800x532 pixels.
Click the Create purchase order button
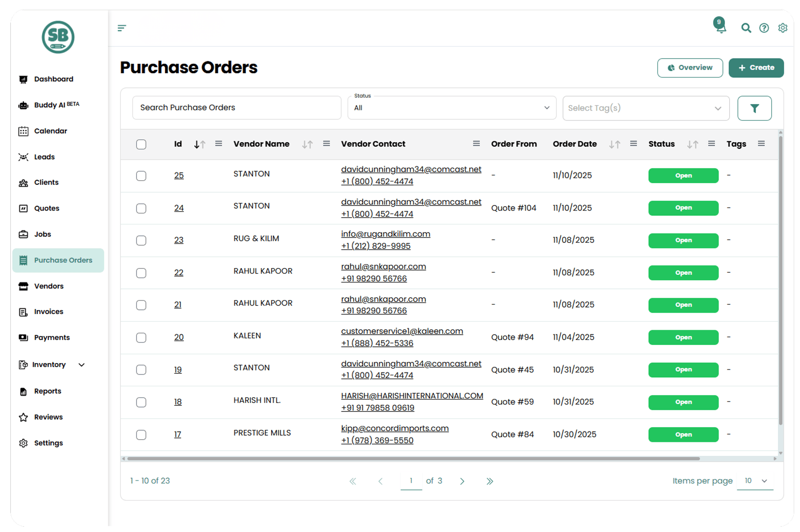[756, 67]
